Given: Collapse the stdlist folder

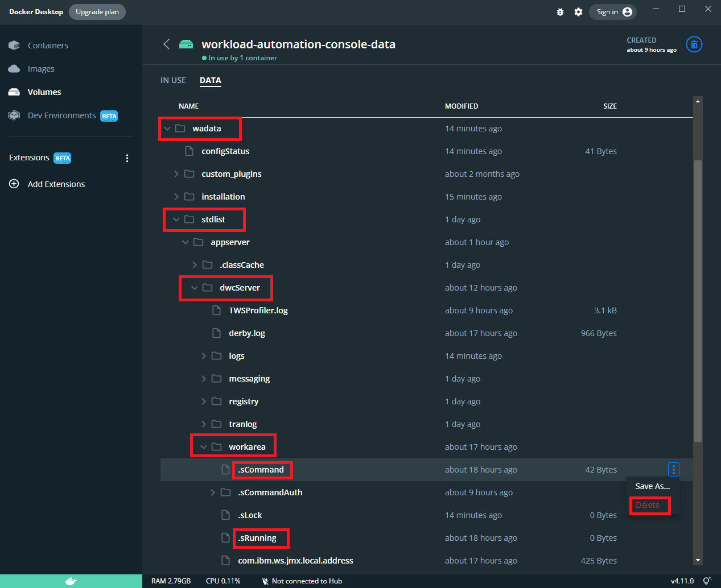Looking at the screenshot, I should click(176, 220).
